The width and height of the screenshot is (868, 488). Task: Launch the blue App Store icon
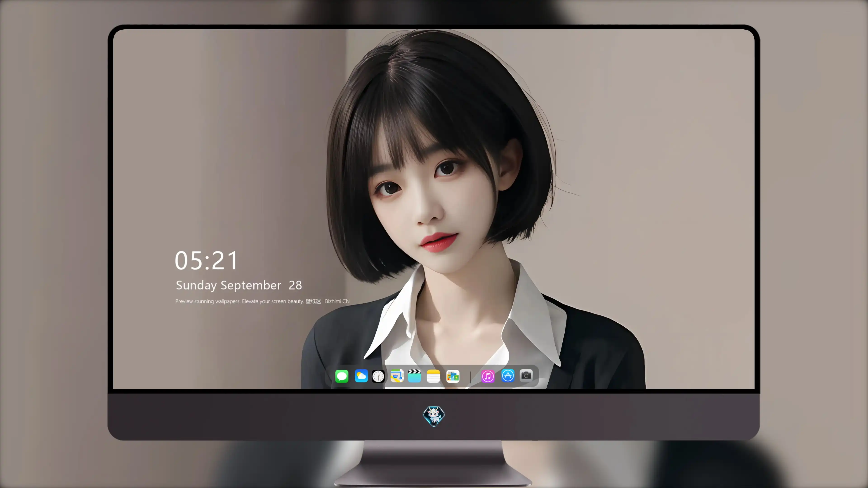pyautogui.click(x=508, y=375)
